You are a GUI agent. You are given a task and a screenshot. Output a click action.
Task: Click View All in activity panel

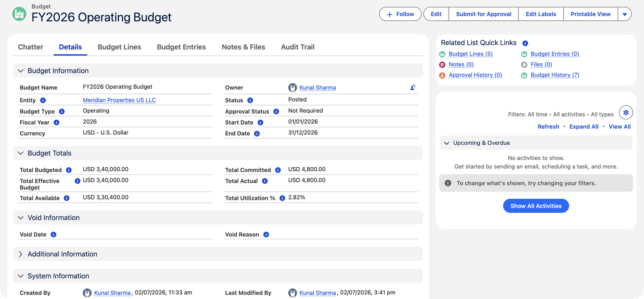[x=620, y=127]
